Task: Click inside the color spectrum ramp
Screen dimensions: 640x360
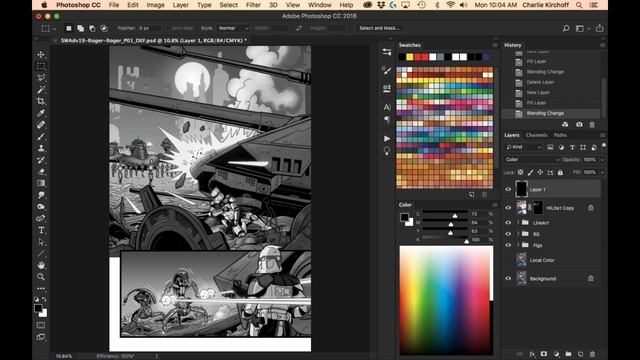Action: [x=446, y=300]
